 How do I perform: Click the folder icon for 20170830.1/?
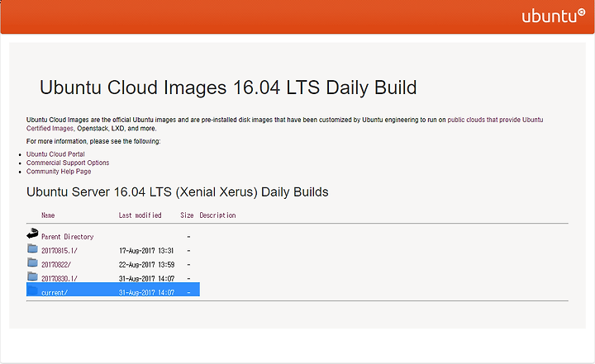[x=32, y=277]
